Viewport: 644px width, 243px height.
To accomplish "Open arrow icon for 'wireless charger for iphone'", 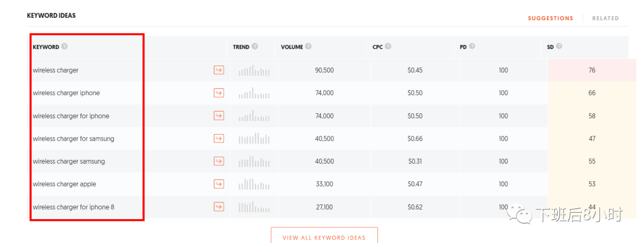I will coord(219,116).
